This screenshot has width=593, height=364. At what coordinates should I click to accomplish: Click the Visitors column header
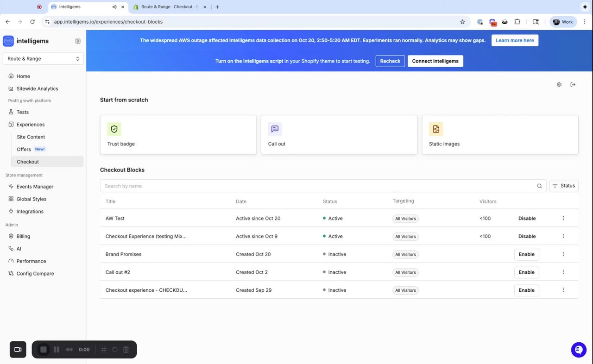point(488,201)
